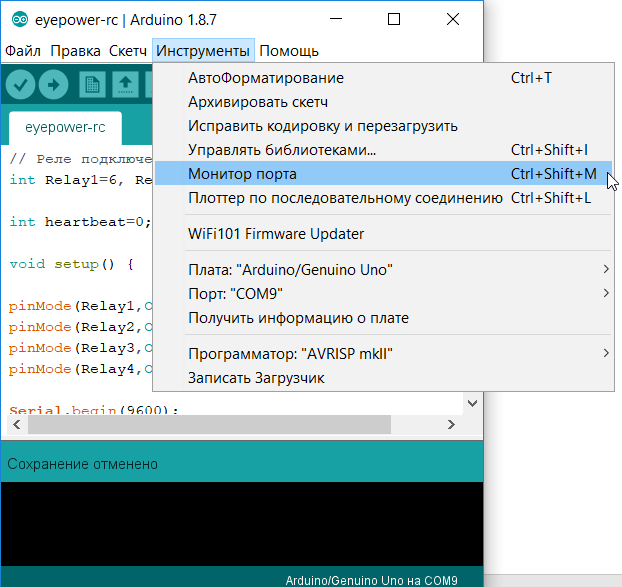The width and height of the screenshot is (622, 587).
Task: Click "Arduino/Genuino Uno на COM9" status text
Action: tap(371, 580)
